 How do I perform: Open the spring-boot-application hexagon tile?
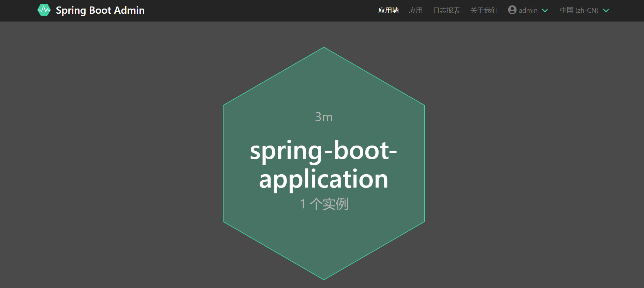click(x=324, y=163)
